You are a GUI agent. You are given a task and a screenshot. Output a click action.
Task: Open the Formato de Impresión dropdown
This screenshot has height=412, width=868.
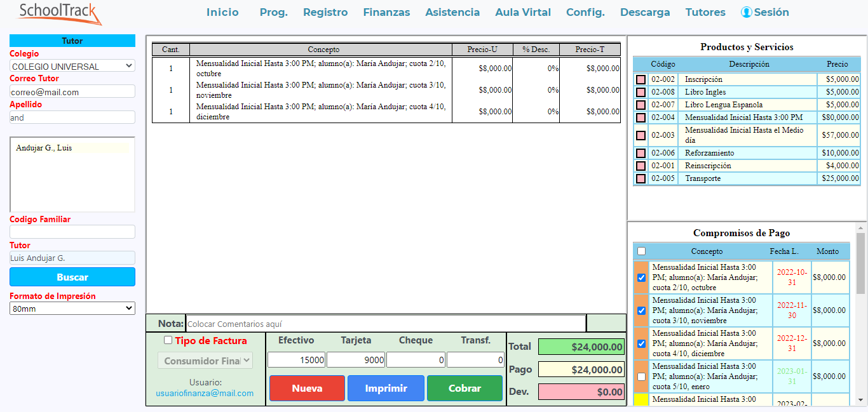pyautogui.click(x=72, y=308)
